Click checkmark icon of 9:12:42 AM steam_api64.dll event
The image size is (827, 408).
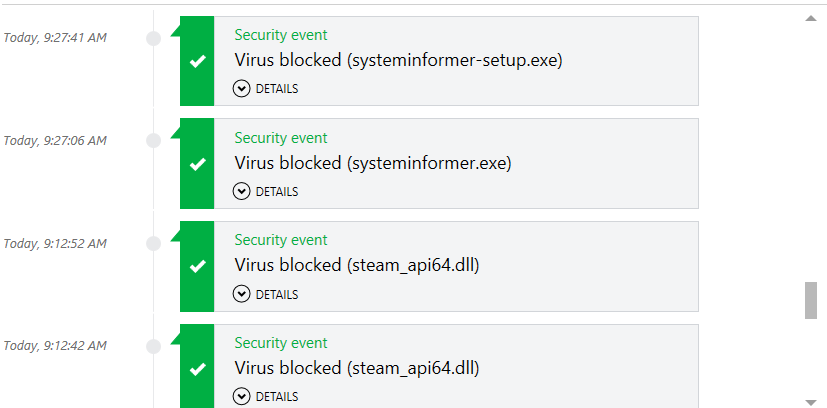pyautogui.click(x=197, y=369)
